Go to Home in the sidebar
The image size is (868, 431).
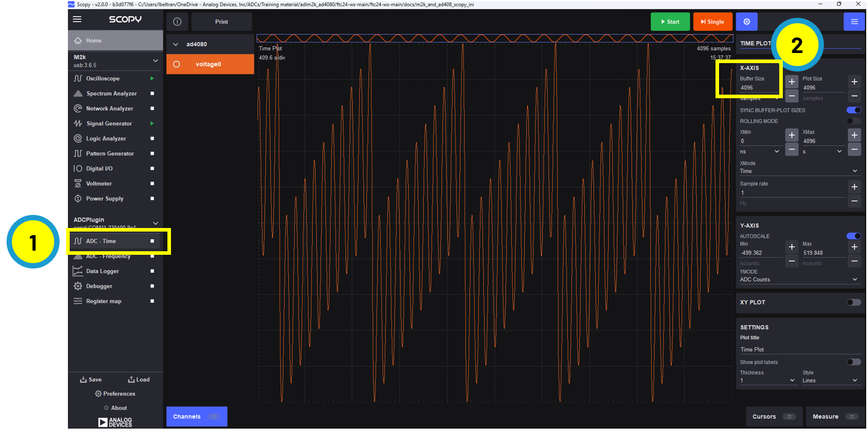point(94,40)
